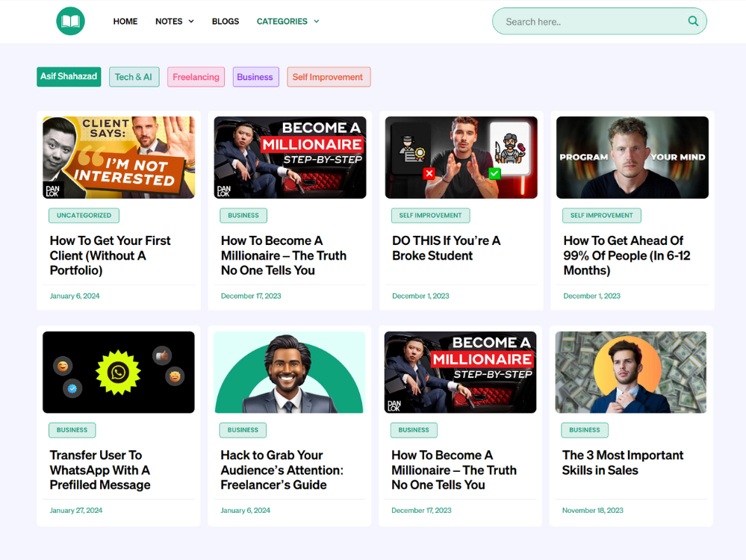746x560 pixels.
Task: Expand the Notes dropdown menu
Action: pos(174,22)
